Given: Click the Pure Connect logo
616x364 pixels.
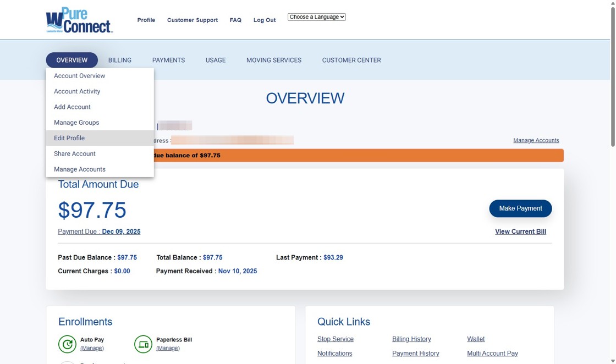Looking at the screenshot, I should click(79, 20).
